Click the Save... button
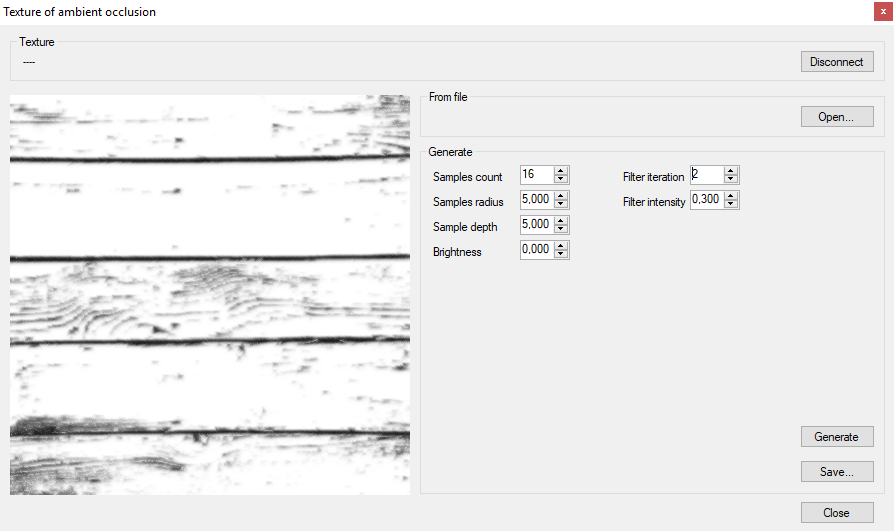Viewport: 894px width, 531px height. tap(836, 472)
